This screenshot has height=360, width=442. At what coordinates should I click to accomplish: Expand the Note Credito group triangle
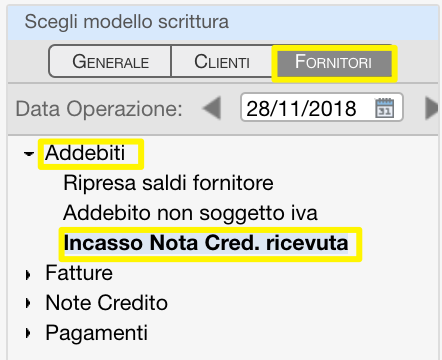28,303
